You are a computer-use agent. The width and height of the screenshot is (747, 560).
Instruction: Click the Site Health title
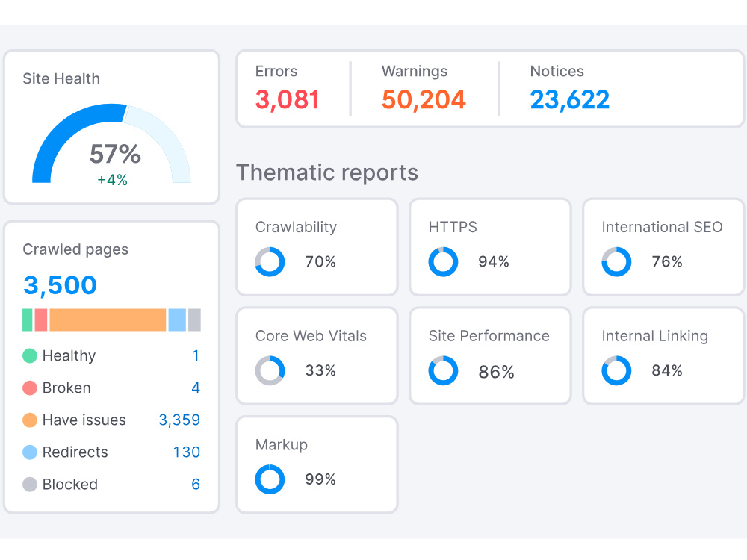[61, 78]
